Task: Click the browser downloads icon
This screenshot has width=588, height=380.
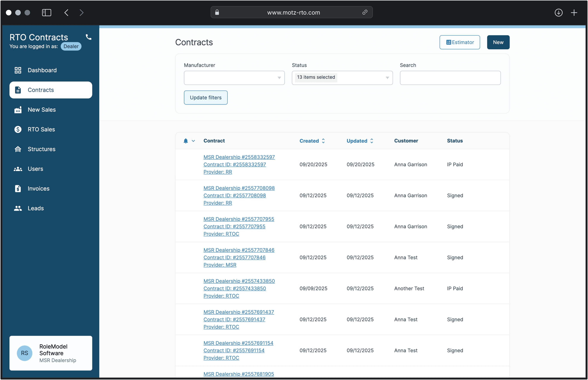Action: [x=558, y=13]
